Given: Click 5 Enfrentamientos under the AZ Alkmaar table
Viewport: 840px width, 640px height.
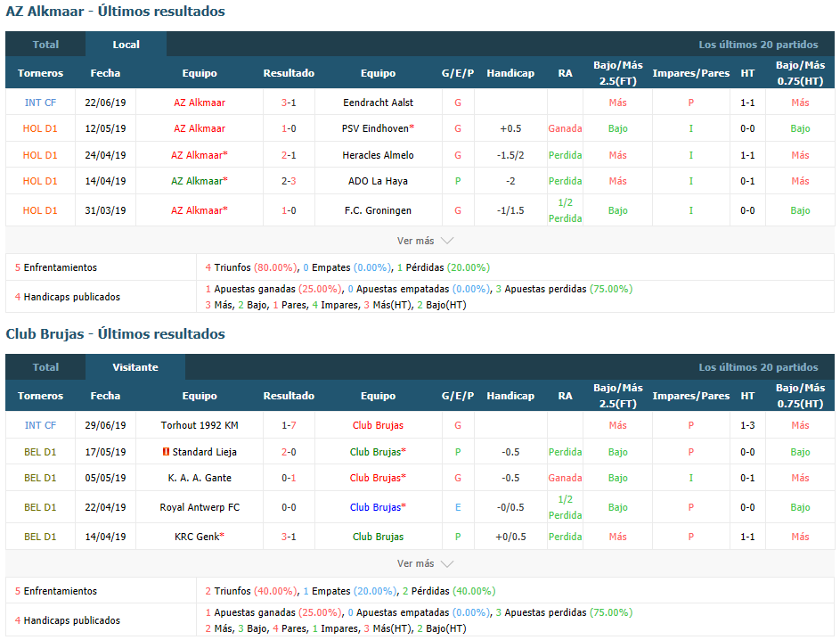Looking at the screenshot, I should tap(56, 267).
